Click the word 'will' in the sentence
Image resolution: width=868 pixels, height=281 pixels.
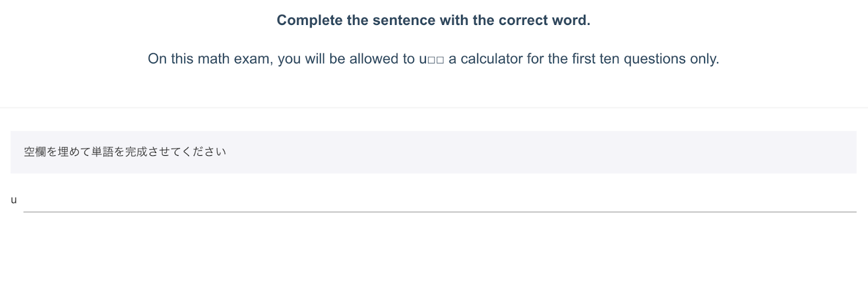315,59
